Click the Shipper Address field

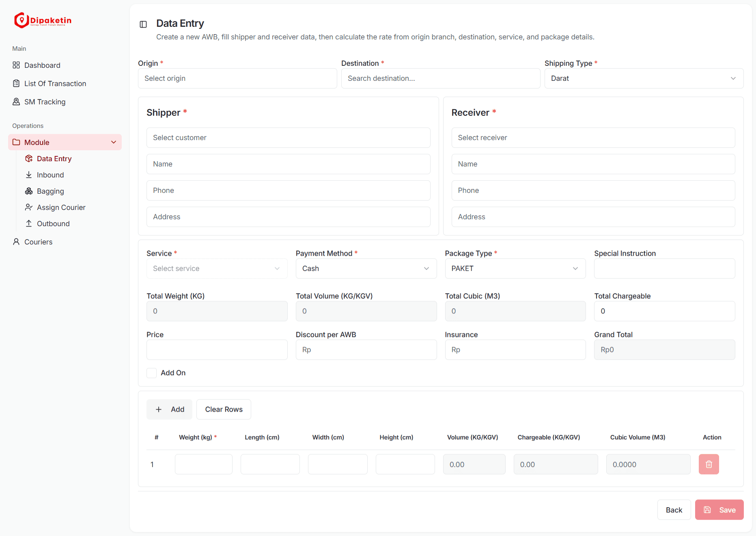[289, 217]
